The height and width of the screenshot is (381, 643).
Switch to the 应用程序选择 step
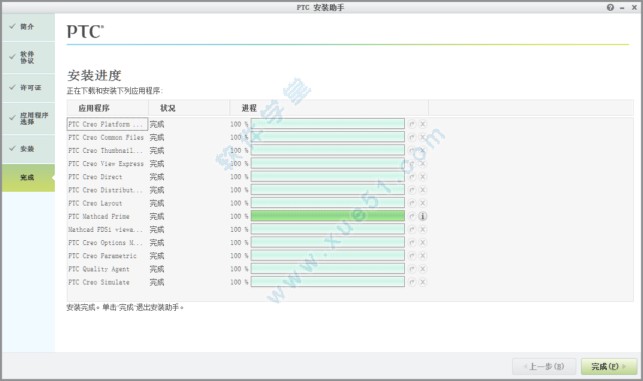tap(28, 119)
